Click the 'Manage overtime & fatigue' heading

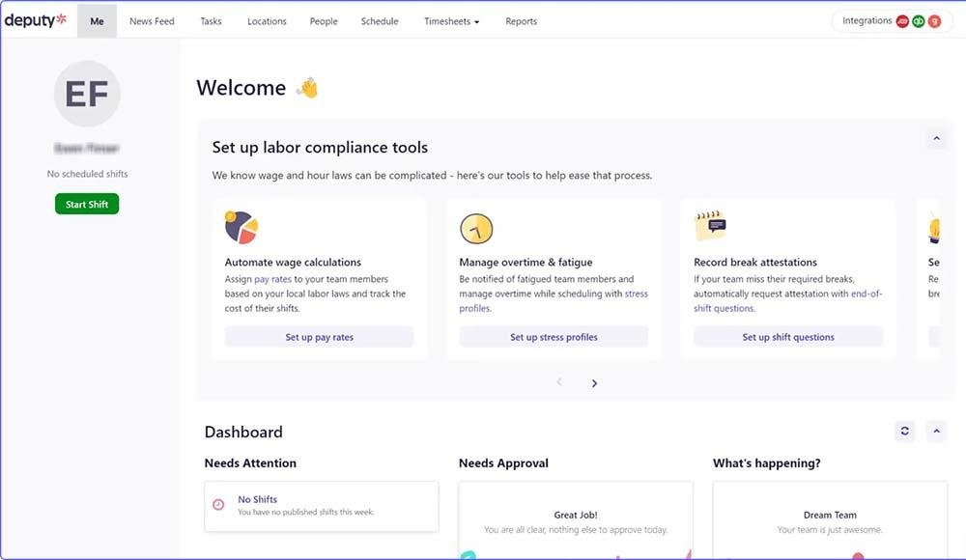(x=526, y=262)
